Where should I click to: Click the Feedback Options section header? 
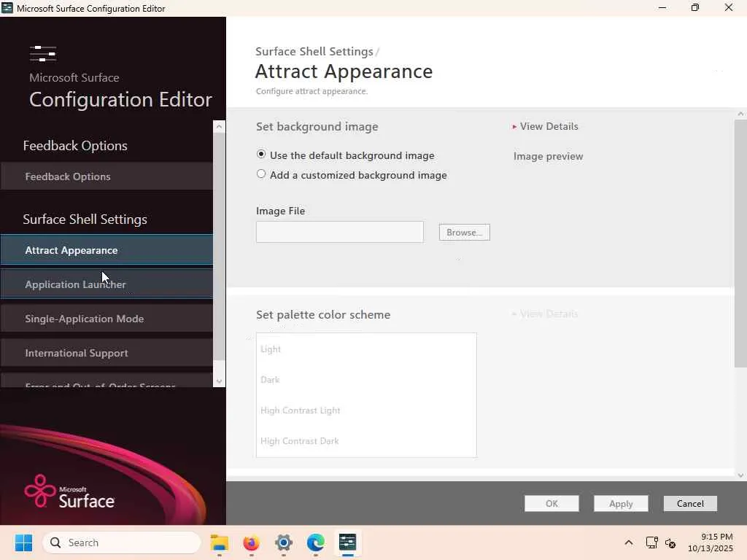(x=75, y=145)
